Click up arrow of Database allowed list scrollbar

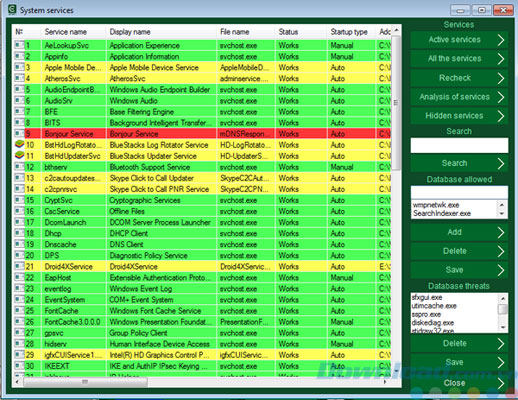[x=502, y=204]
